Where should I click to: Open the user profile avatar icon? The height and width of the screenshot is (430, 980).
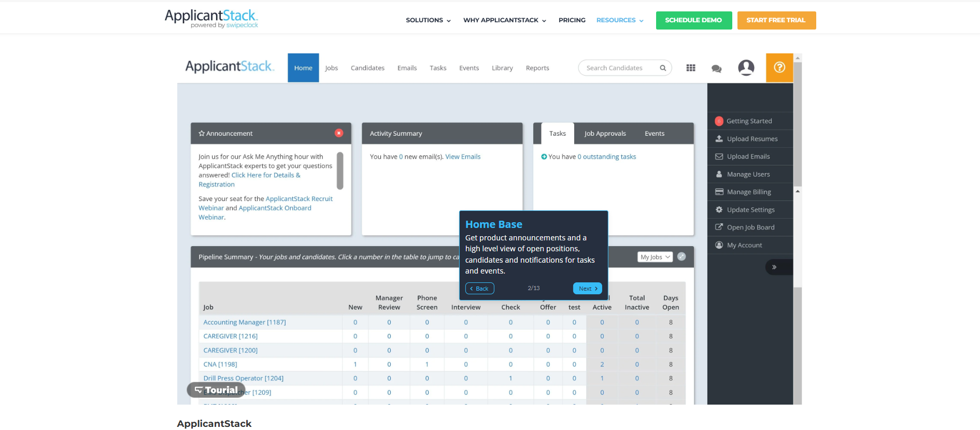746,67
